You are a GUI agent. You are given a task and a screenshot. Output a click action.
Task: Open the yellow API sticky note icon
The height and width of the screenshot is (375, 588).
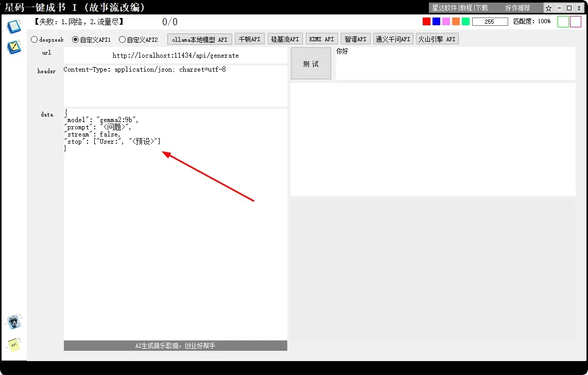pyautogui.click(x=14, y=344)
